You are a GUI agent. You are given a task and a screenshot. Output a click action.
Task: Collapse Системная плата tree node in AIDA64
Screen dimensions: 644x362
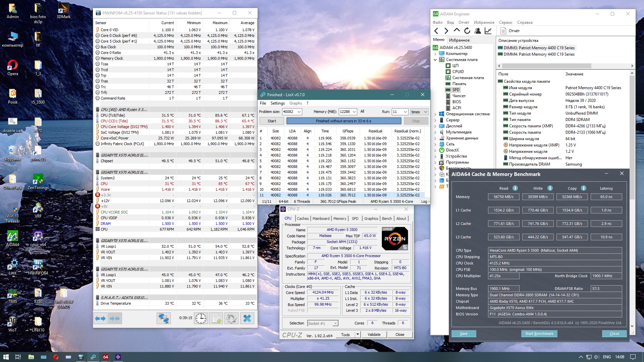pyautogui.click(x=435, y=60)
